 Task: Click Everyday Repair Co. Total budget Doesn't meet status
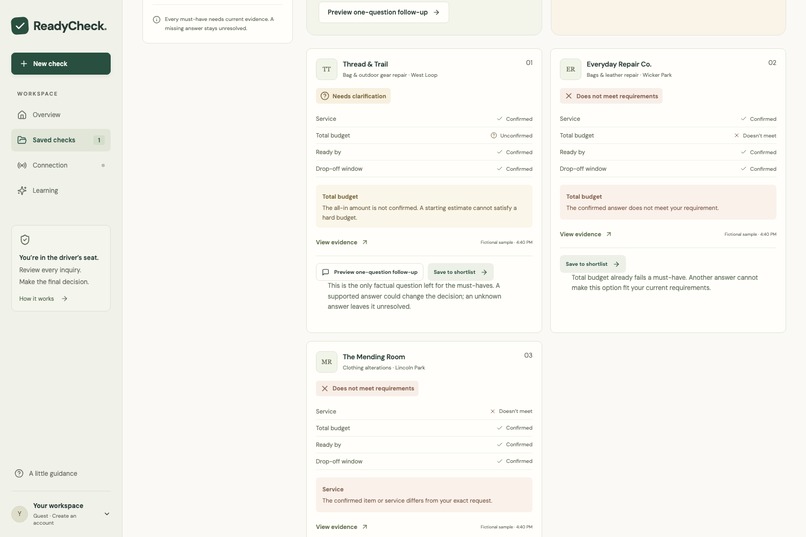[x=755, y=136]
